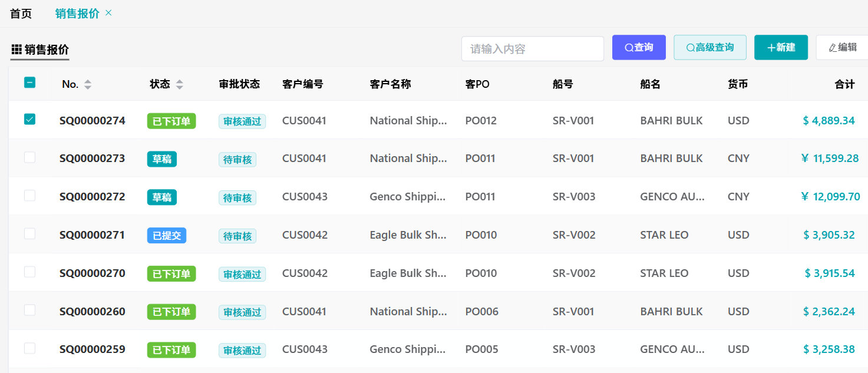Click the 审核通过 tag for SQ00000260

242,312
